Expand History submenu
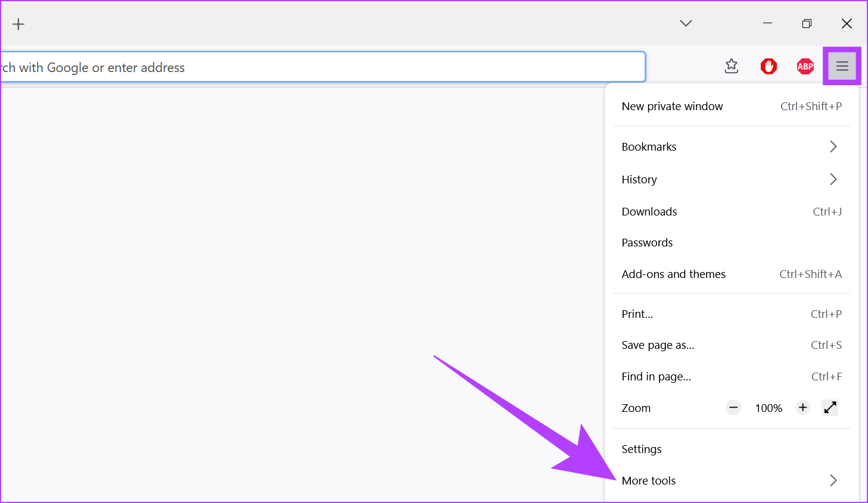This screenshot has height=503, width=868. click(732, 179)
